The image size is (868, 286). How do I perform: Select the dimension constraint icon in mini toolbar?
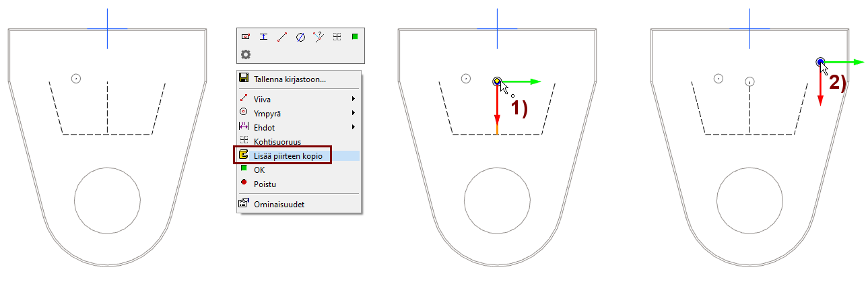point(263,37)
